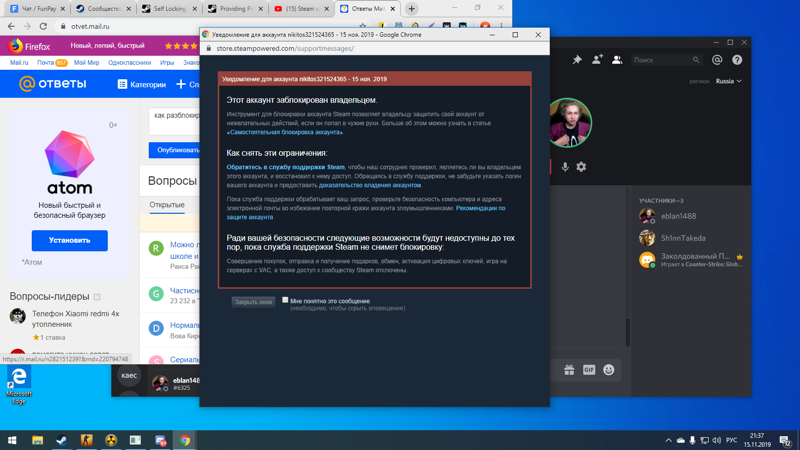Show pinned messages in Discord

(x=577, y=60)
